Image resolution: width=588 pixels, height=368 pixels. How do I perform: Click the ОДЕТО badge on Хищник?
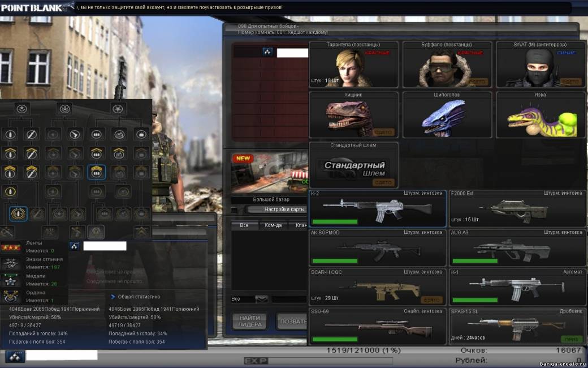[x=384, y=132]
